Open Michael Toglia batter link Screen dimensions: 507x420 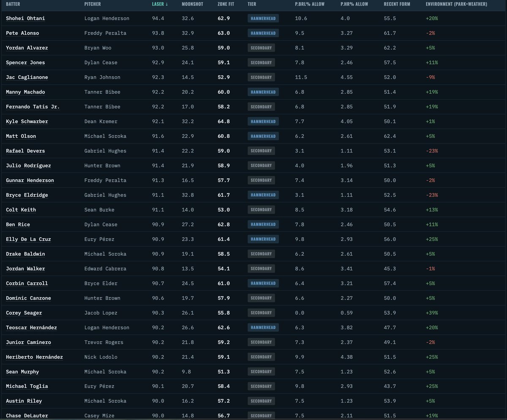[27, 387]
